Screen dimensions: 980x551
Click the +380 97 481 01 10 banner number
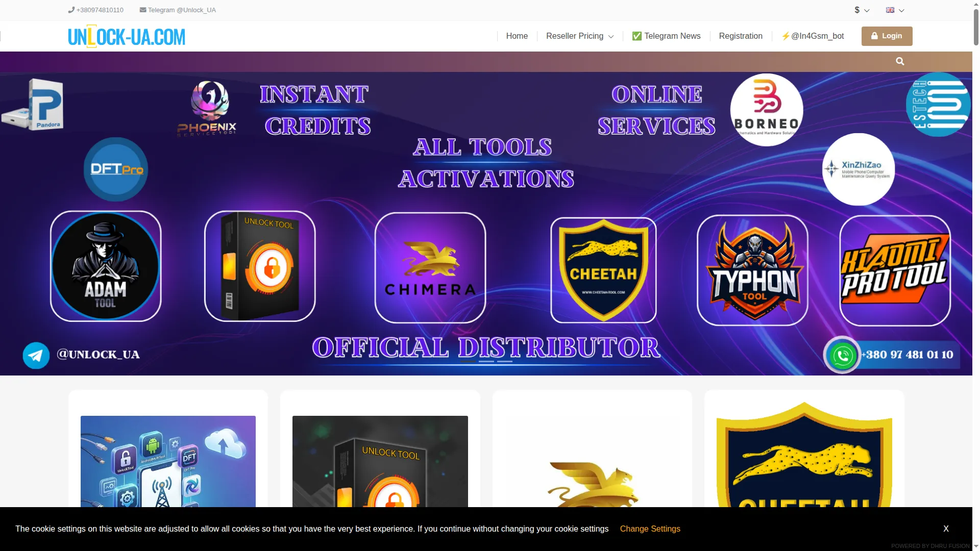[x=908, y=355]
